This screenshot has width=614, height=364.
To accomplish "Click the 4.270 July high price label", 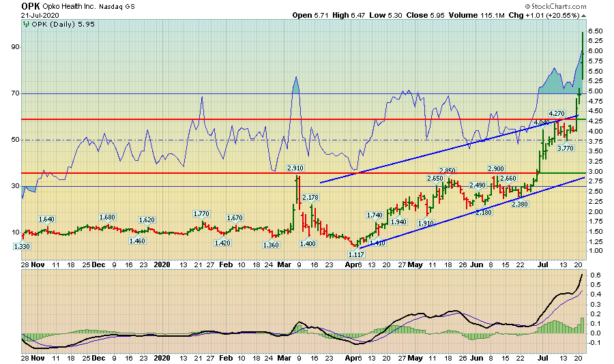I will 557,113.
